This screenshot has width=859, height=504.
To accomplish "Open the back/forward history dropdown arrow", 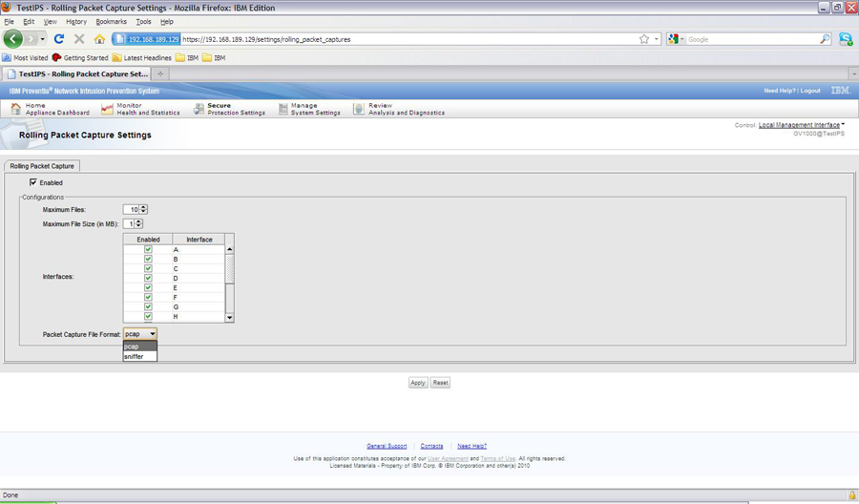I will [x=42, y=39].
